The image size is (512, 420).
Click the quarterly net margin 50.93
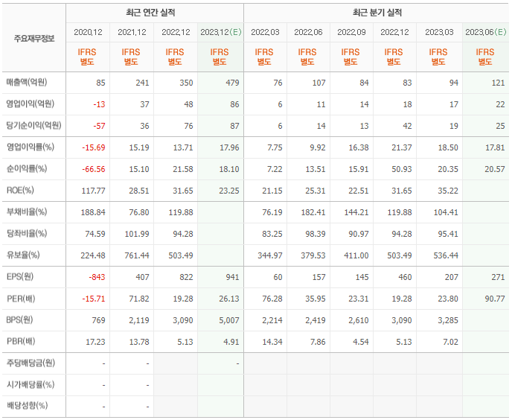(402, 169)
